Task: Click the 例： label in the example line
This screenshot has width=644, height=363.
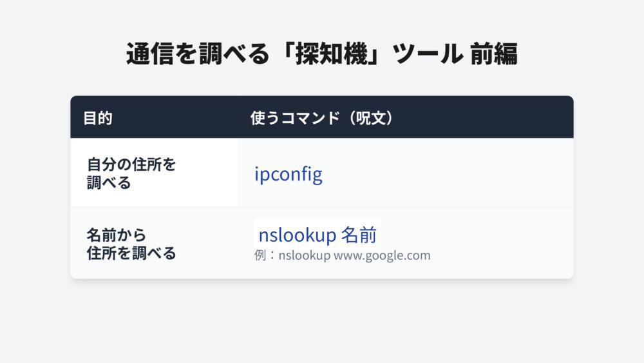Action: click(x=265, y=255)
